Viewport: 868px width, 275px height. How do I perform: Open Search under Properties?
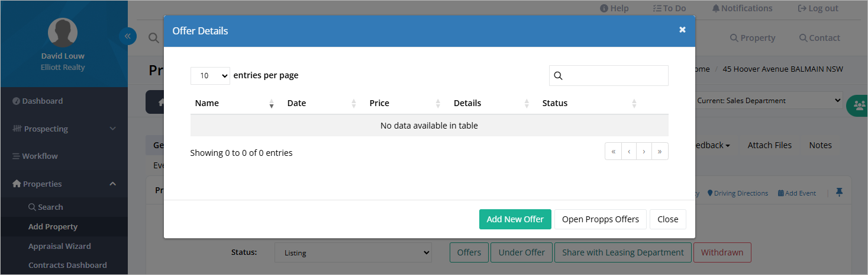tap(46, 207)
